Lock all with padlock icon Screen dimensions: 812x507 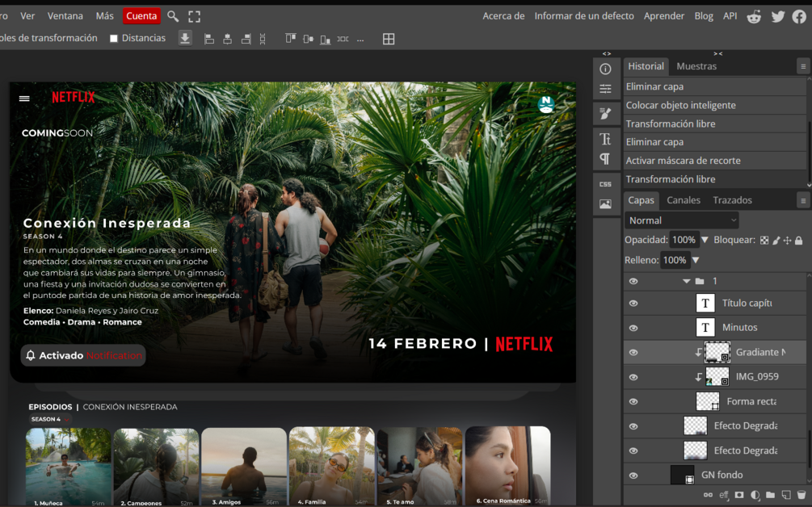(x=798, y=240)
